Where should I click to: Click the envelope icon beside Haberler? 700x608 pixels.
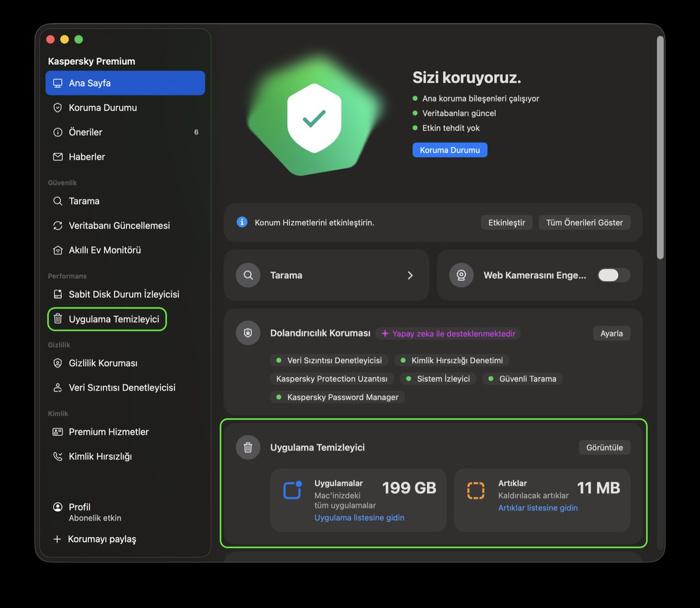pos(58,156)
